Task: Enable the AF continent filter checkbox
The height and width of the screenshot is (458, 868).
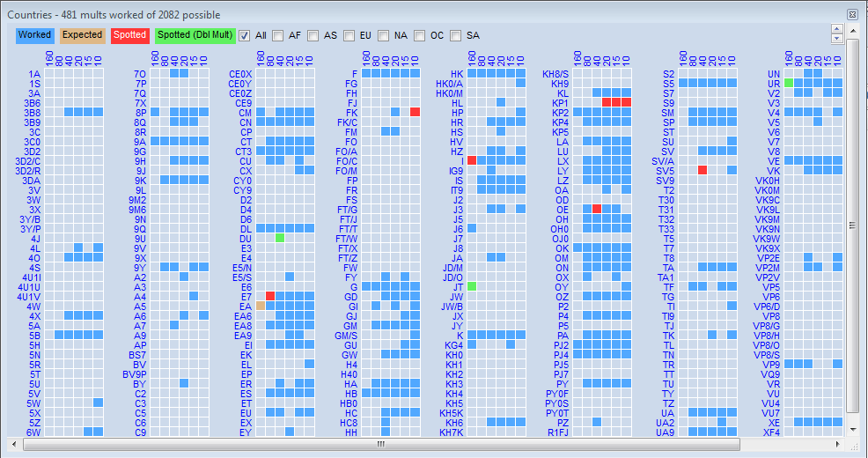Action: (278, 35)
